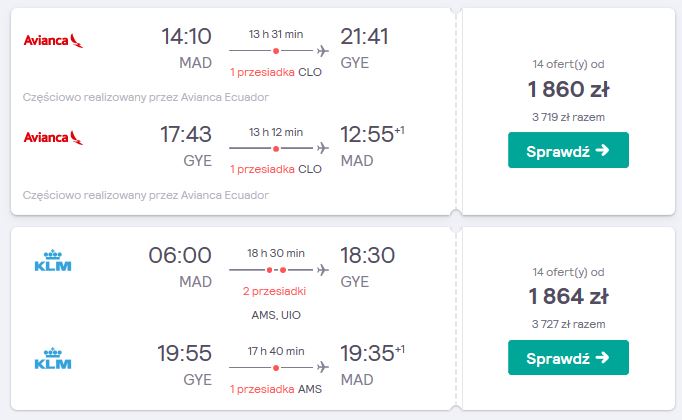This screenshot has width=682, height=420.
Task: Click Sprawdź button for 1 860 zł offer
Action: (x=568, y=150)
